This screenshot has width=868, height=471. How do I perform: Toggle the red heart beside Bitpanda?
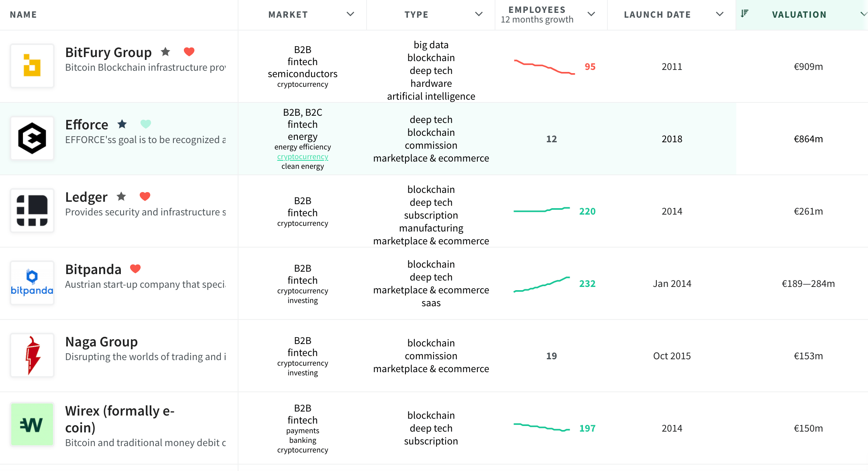[x=135, y=269]
